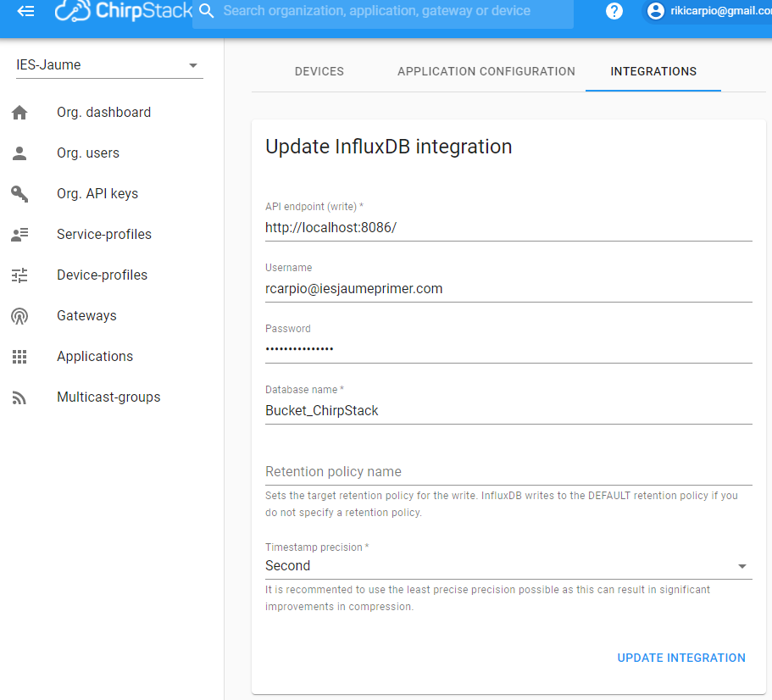This screenshot has height=700, width=772.
Task: Open the Gateways section
Action: [x=86, y=315]
